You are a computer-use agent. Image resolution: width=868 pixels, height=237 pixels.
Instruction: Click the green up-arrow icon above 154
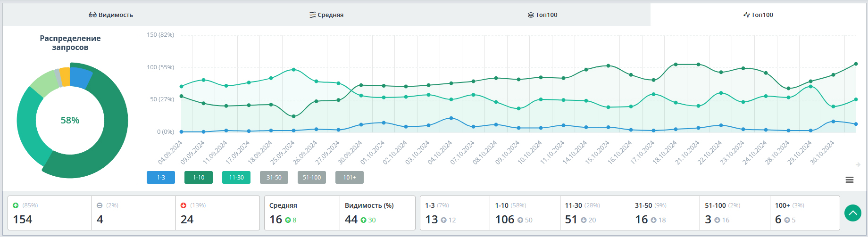pyautogui.click(x=16, y=205)
